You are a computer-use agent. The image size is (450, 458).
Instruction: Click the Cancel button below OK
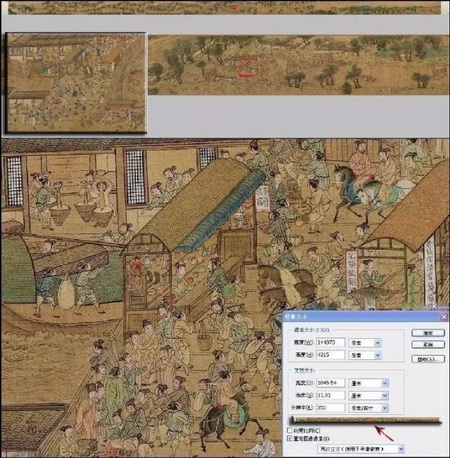[428, 344]
